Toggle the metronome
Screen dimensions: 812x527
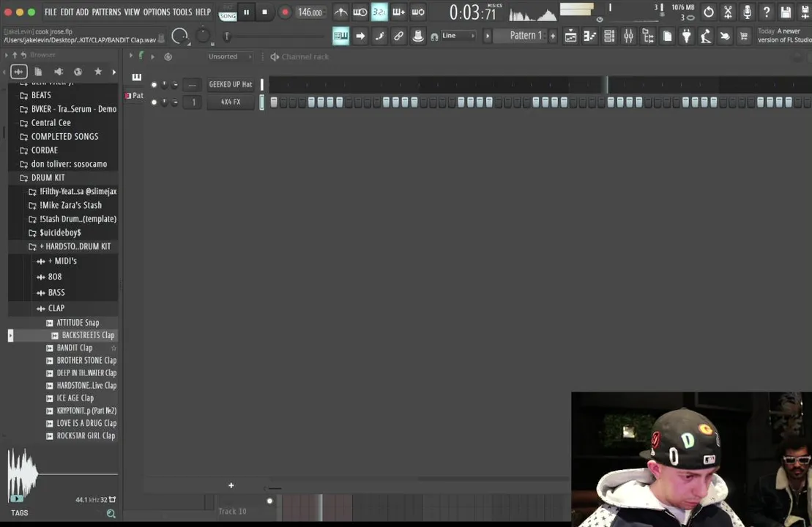[x=340, y=12]
